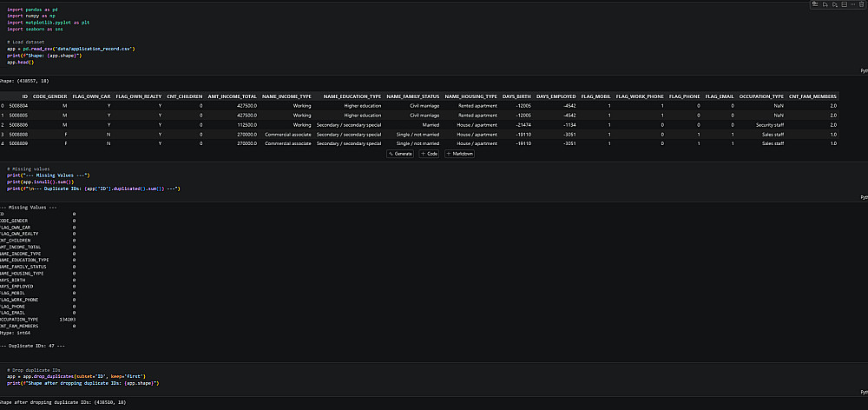Click the OCCUPATION_TYPE column header
The height and width of the screenshot is (410, 868).
click(761, 96)
